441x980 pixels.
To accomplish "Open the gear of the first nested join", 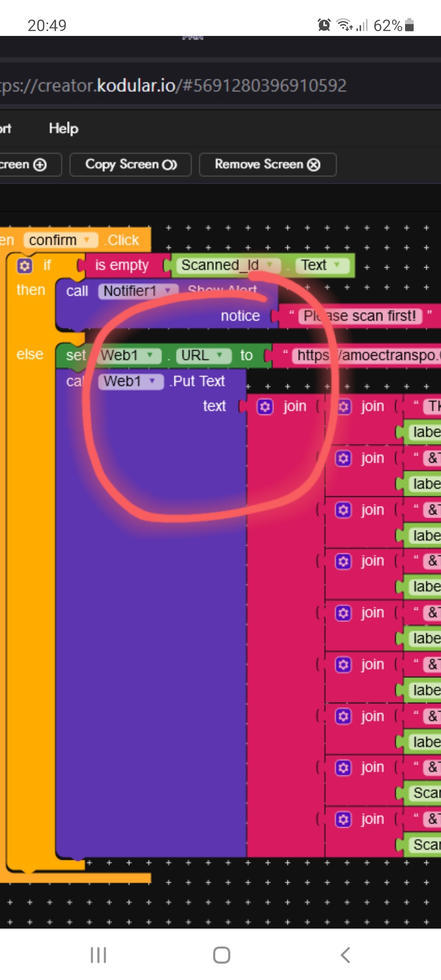I will coord(343,407).
